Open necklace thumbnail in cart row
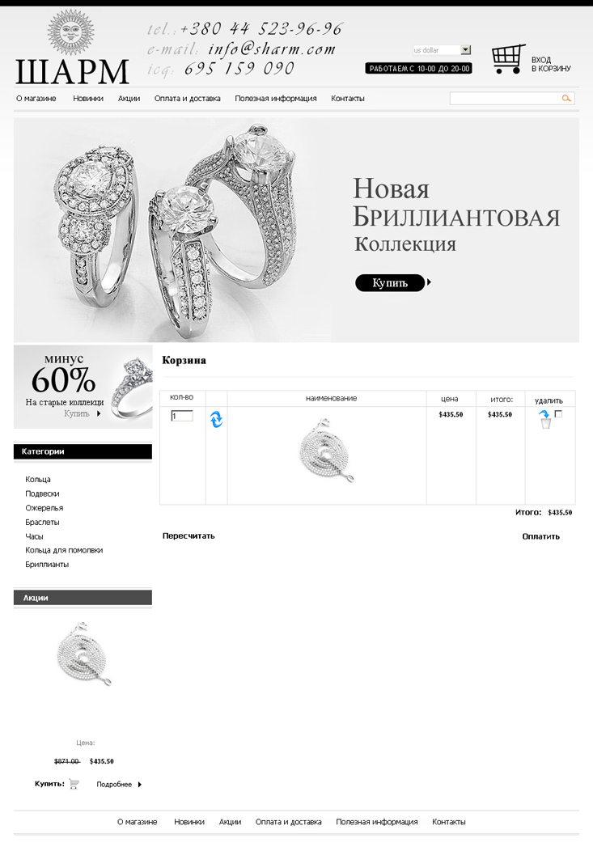Viewport: 593px width, 868px height. (x=327, y=451)
